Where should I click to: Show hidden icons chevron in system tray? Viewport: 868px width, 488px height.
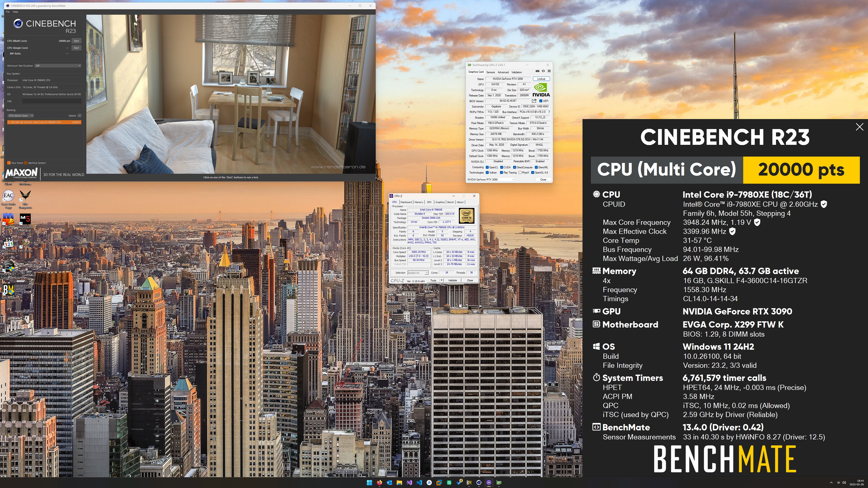831,483
